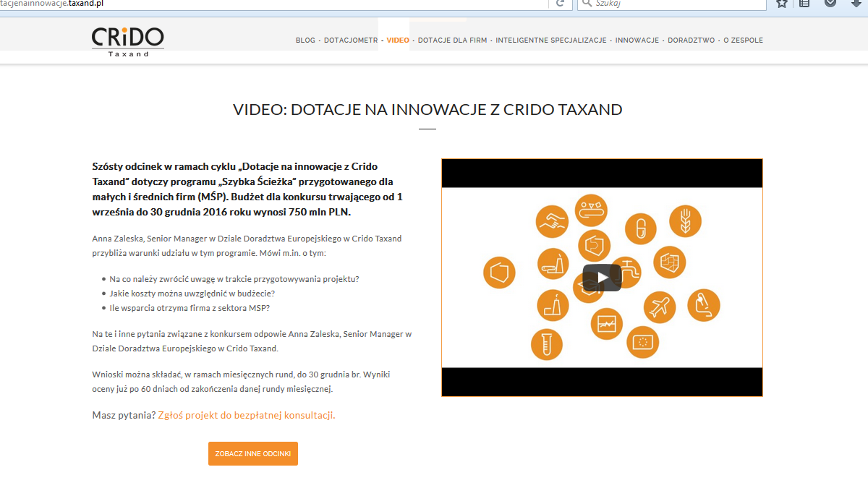Open the bookmarks list icon

pos(804,4)
